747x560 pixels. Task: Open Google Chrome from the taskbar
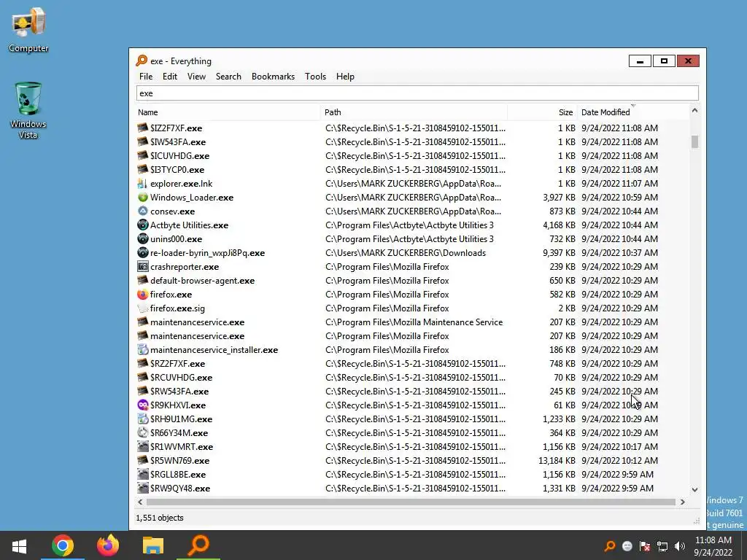click(x=63, y=545)
